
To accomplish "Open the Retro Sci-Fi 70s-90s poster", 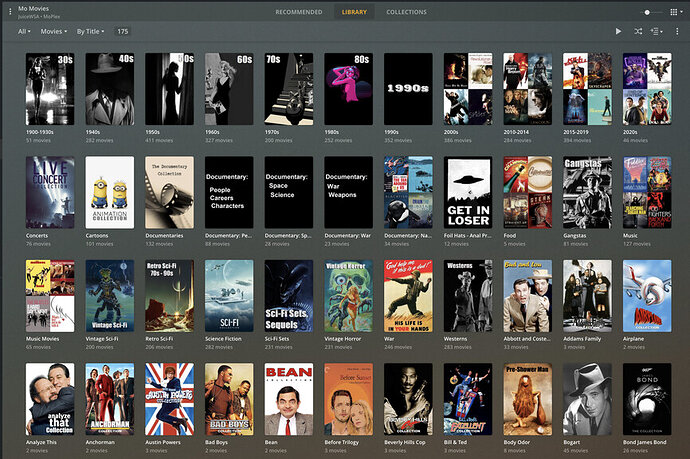I will point(169,296).
